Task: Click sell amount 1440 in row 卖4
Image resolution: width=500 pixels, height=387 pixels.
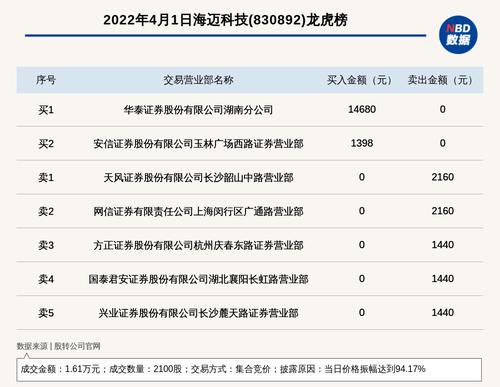Action: pos(443,279)
